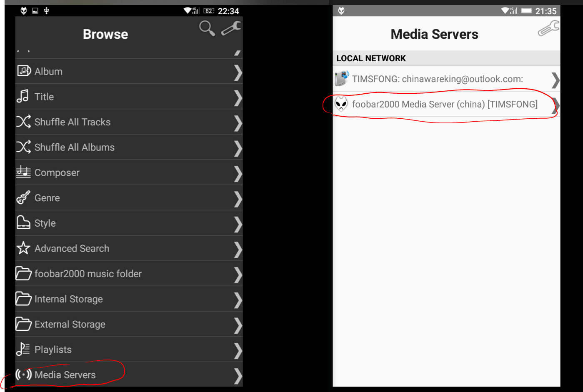Expand the External Storage row chevron
The width and height of the screenshot is (583, 392).
[x=238, y=325]
